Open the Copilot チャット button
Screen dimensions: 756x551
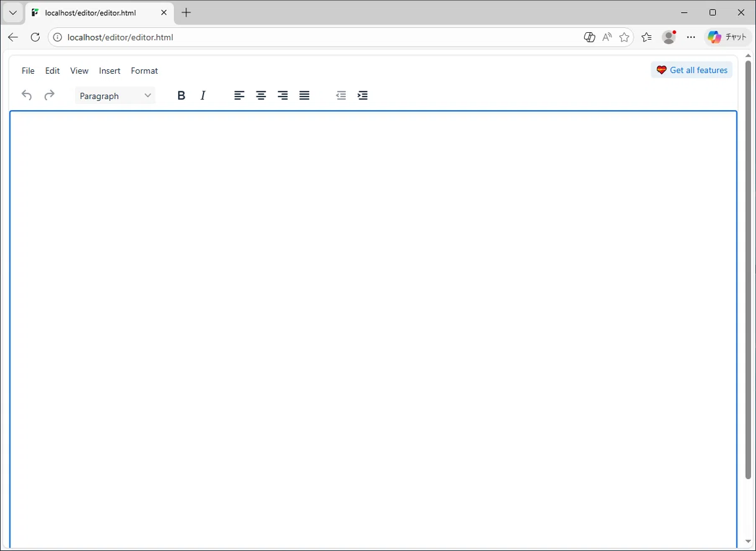(x=728, y=37)
